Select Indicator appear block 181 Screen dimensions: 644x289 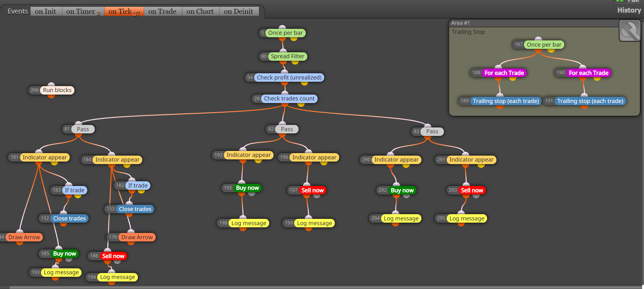point(45,157)
